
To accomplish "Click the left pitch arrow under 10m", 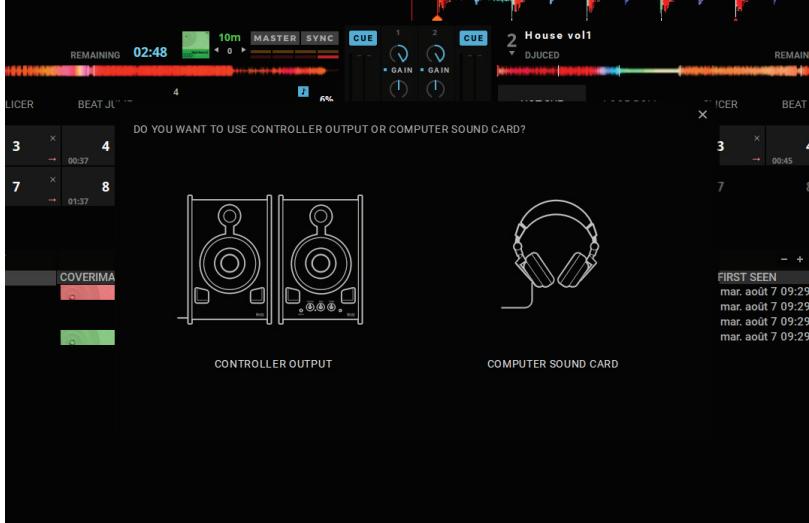I will [217, 51].
